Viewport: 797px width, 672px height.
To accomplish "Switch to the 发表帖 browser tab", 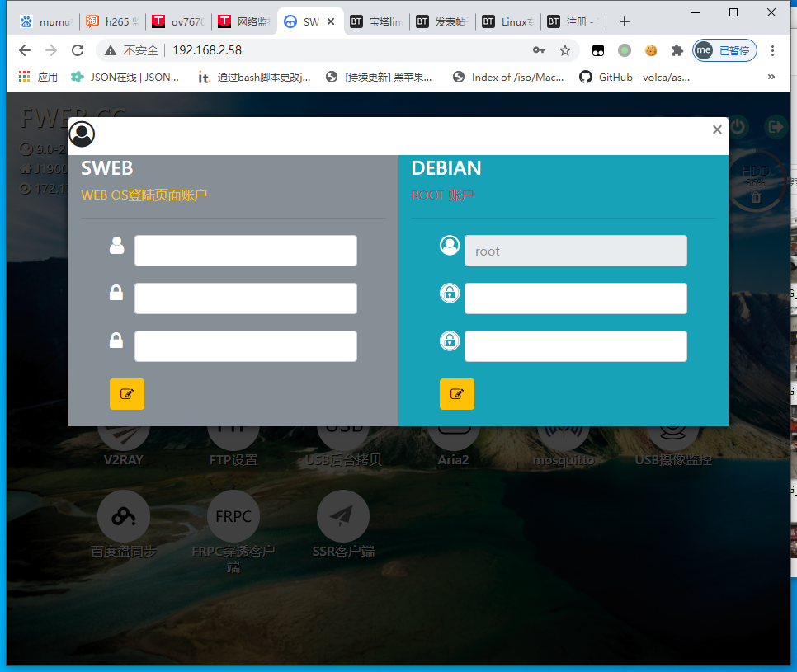I will pos(443,21).
